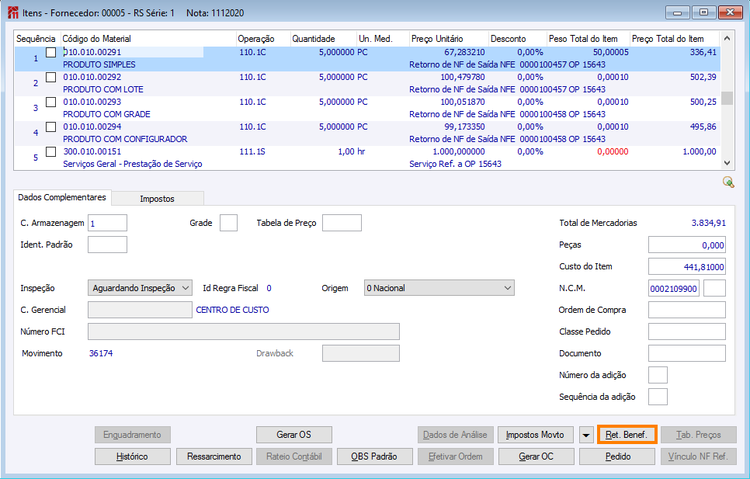This screenshot has width=750, height=479.
Task: Click the grid's vertical scrollbar thumb
Action: point(727,98)
